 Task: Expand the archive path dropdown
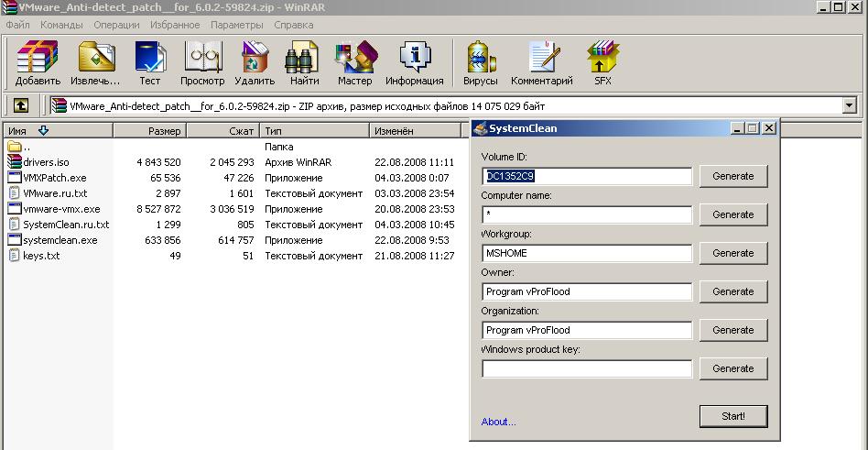click(849, 105)
